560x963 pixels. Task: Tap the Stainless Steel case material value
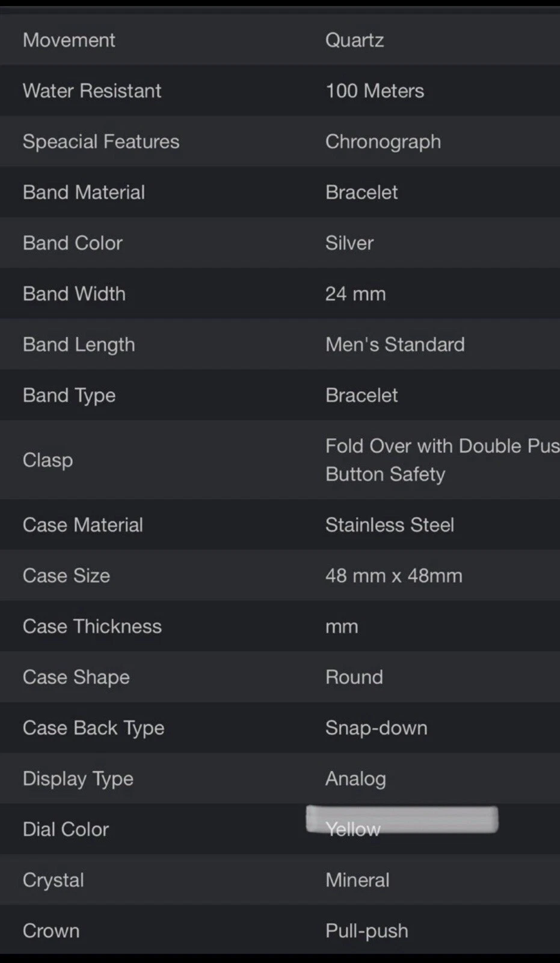(390, 525)
